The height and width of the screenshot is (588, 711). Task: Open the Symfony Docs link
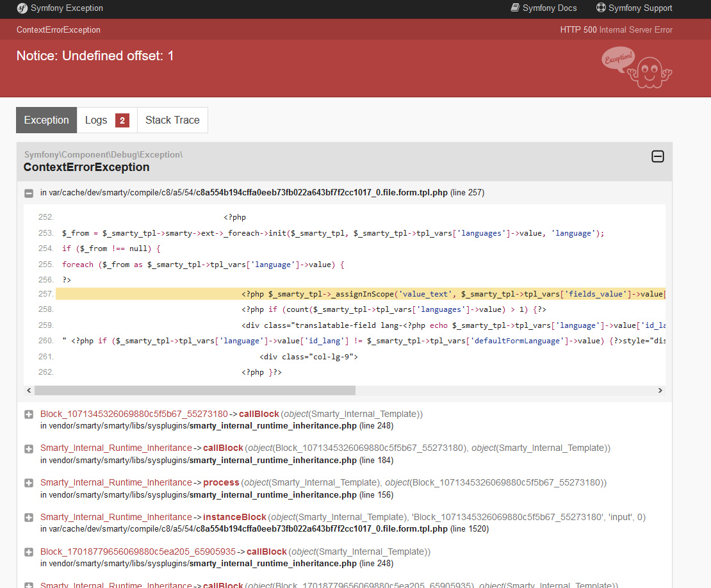click(x=550, y=8)
